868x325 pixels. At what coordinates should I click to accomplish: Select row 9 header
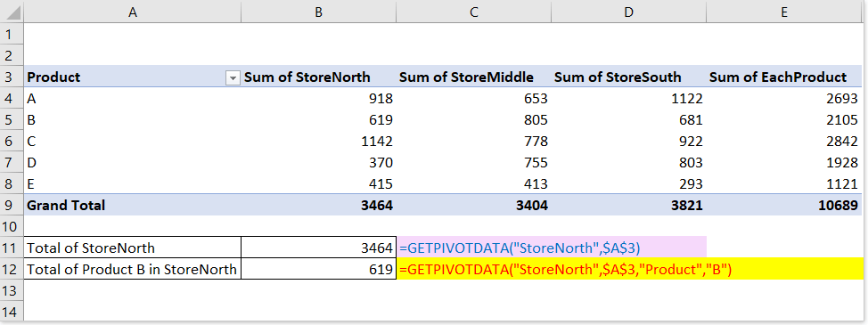click(x=12, y=205)
